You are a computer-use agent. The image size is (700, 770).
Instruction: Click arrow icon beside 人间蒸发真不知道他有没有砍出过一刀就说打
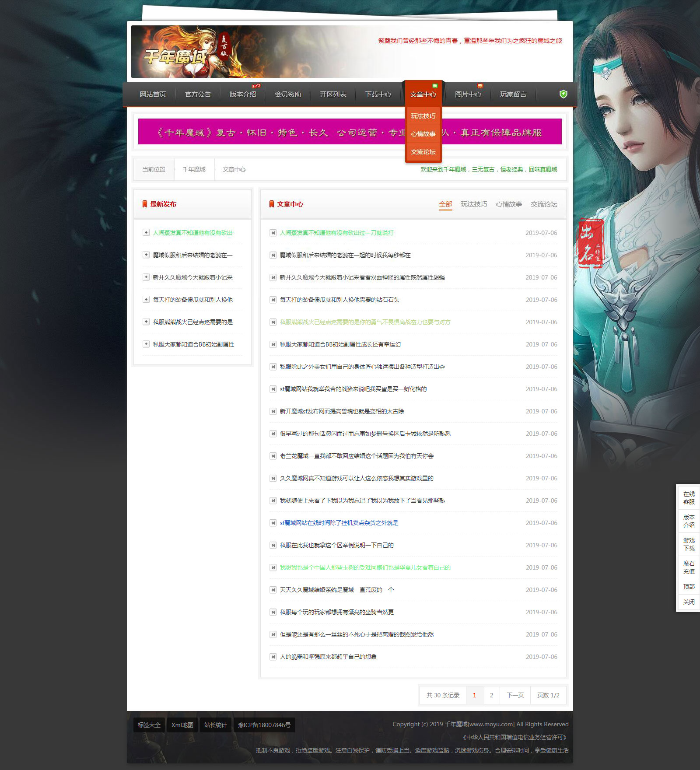273,233
